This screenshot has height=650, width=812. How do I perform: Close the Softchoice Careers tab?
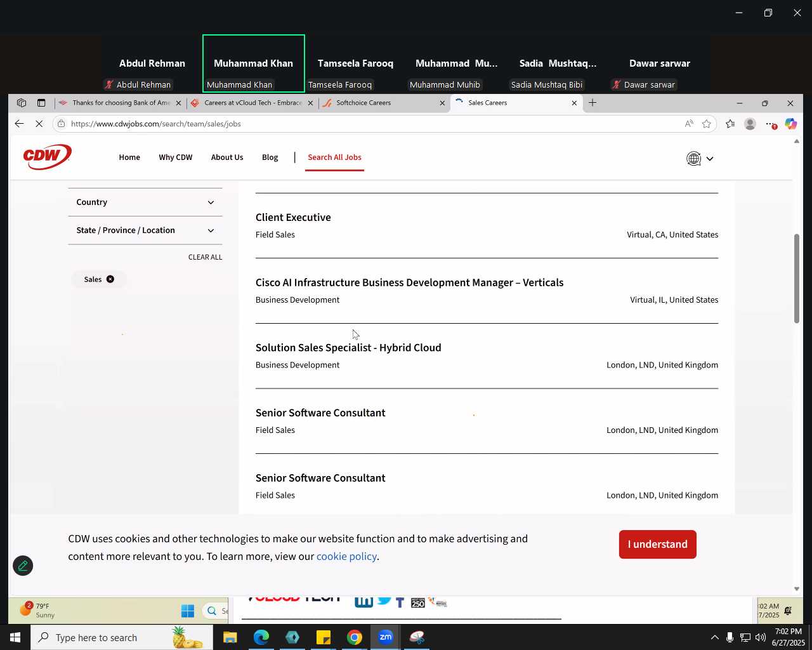(442, 103)
